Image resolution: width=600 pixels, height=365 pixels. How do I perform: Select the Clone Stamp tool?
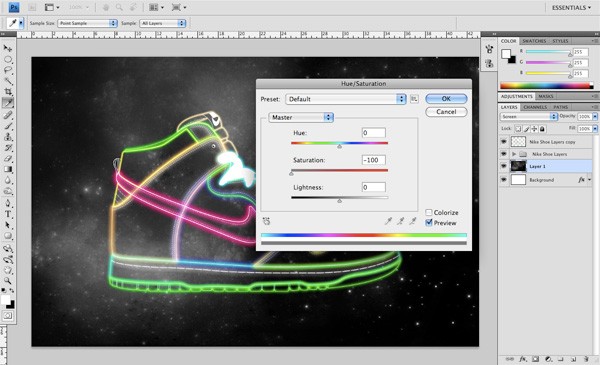click(8, 137)
